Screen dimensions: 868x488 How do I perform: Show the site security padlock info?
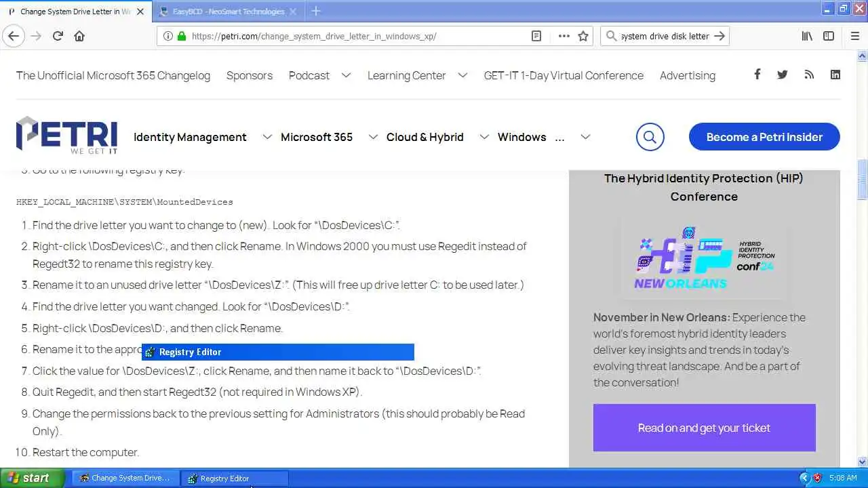[x=182, y=36]
